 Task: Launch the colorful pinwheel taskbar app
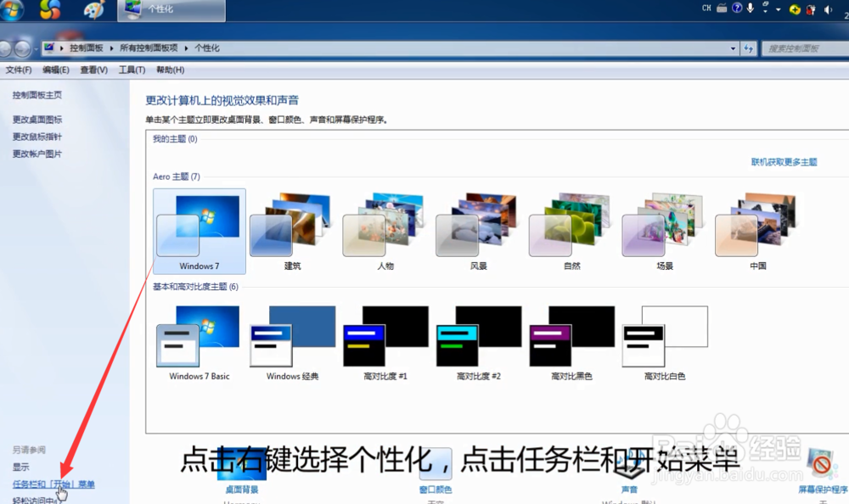(50, 9)
